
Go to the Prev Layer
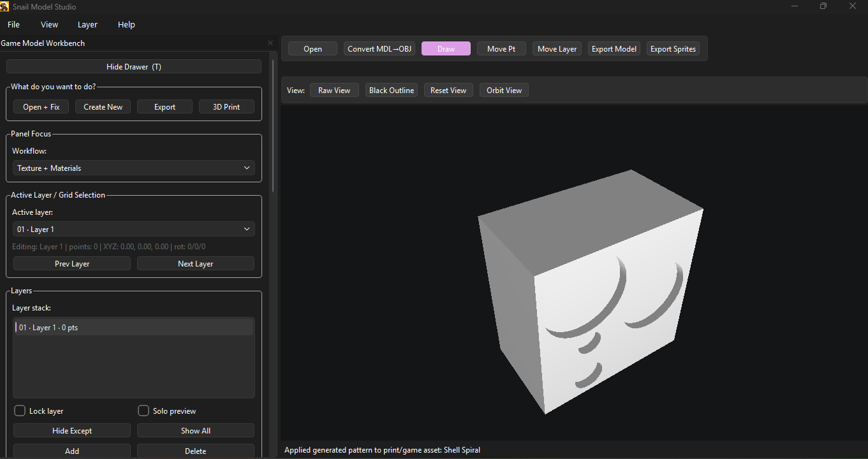pos(72,263)
